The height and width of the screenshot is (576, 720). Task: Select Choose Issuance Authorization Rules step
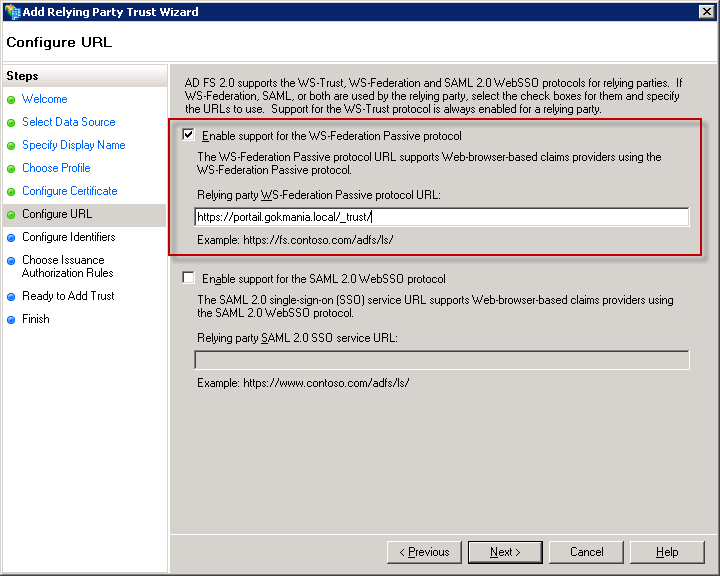[x=68, y=266]
